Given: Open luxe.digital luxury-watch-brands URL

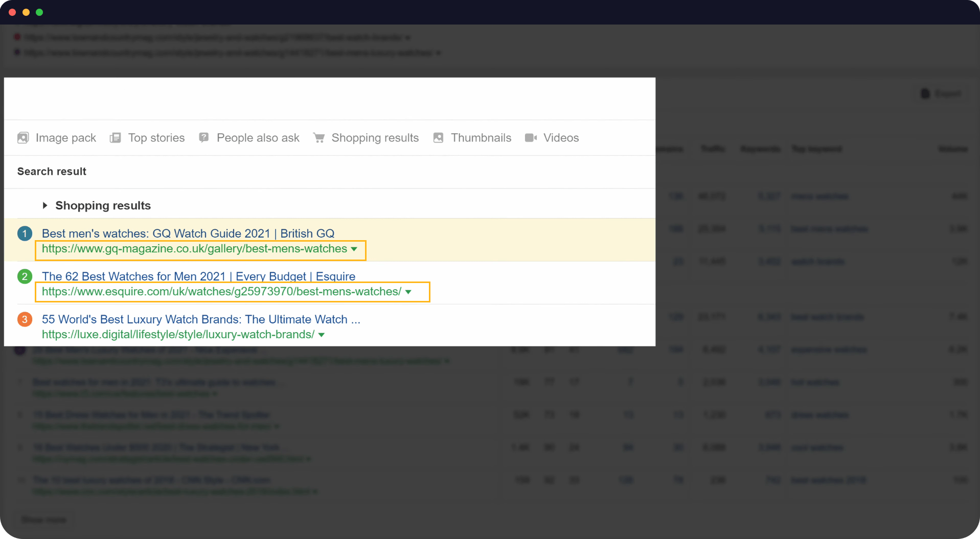Looking at the screenshot, I should (178, 335).
